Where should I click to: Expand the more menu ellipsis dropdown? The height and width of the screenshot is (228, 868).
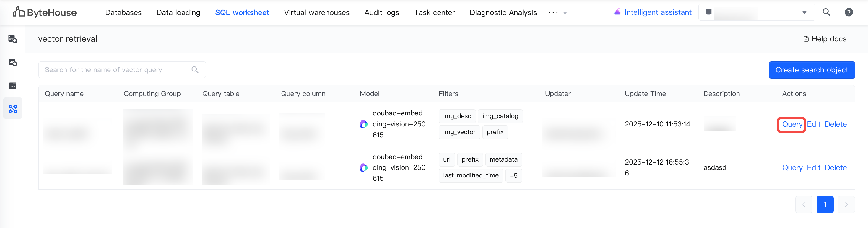[558, 13]
